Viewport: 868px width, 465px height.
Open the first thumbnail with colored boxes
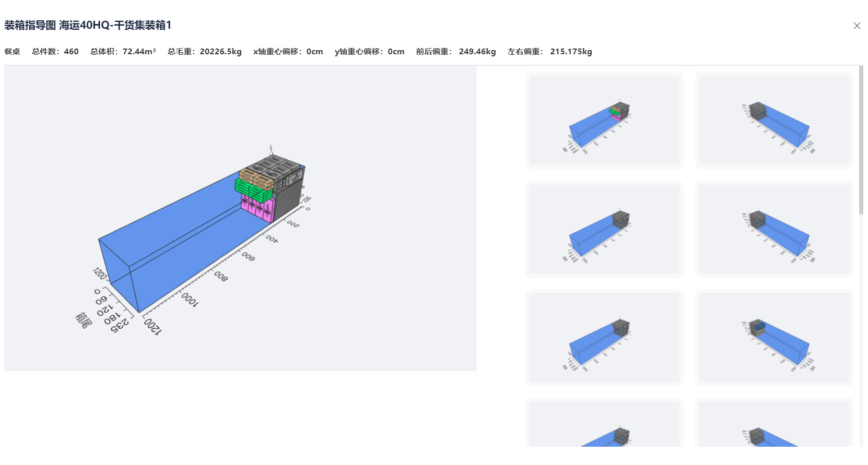tap(604, 121)
